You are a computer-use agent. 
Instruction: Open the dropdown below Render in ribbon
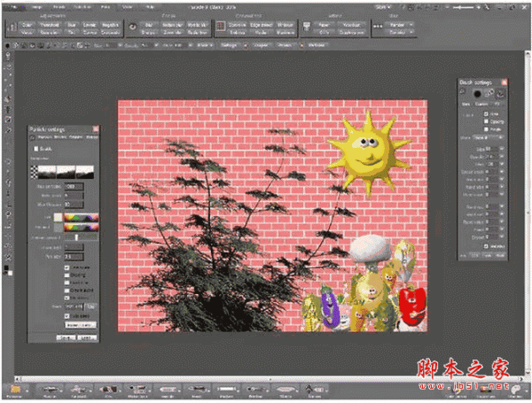(401, 33)
